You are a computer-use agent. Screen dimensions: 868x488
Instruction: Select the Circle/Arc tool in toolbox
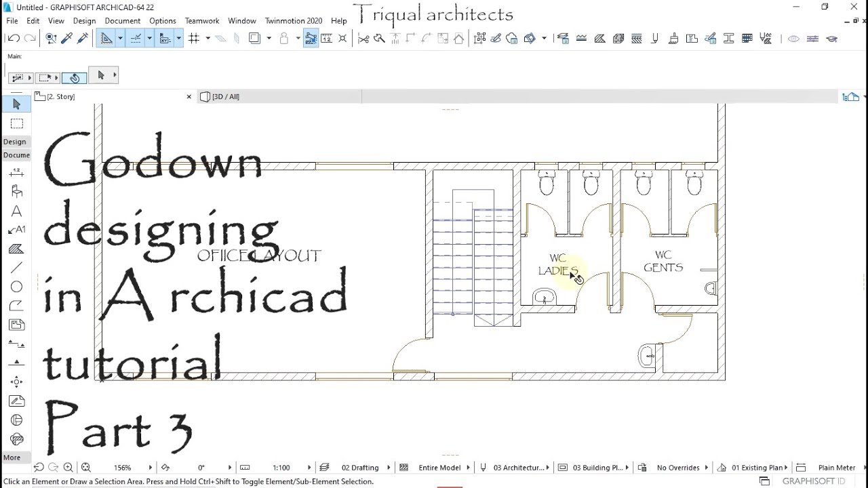point(17,287)
